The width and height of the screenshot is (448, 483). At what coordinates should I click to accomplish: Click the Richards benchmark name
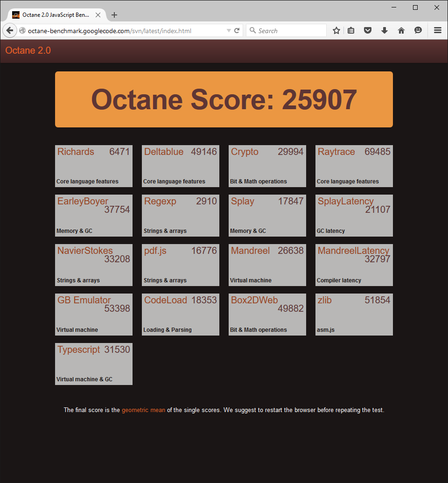[76, 152]
